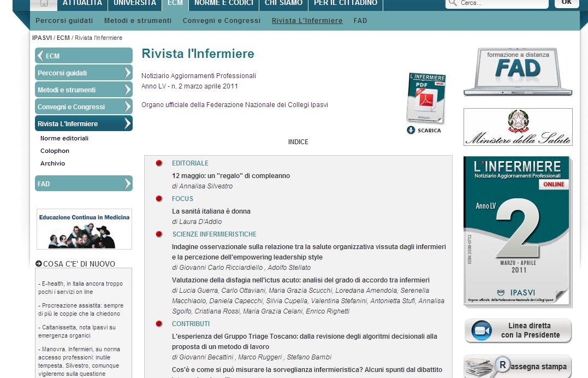Open the Archivio link in sidebar
588x378 pixels.
tap(52, 163)
